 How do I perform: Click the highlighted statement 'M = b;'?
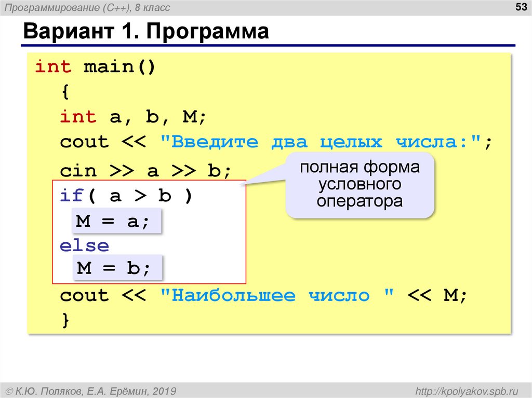coord(117,268)
